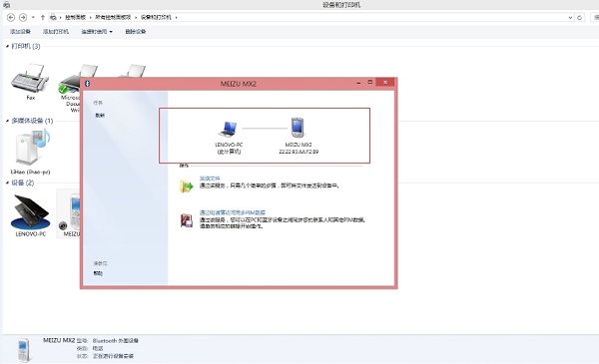Image resolution: width=599 pixels, height=364 pixels.
Task: Click 'Bluetooth' model value in details pane
Action: tap(116, 341)
